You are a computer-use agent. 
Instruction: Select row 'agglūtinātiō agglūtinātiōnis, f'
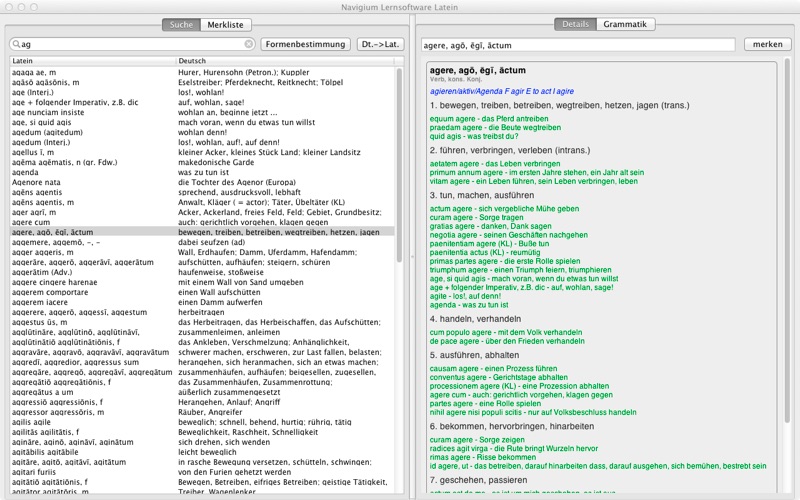click(x=202, y=342)
